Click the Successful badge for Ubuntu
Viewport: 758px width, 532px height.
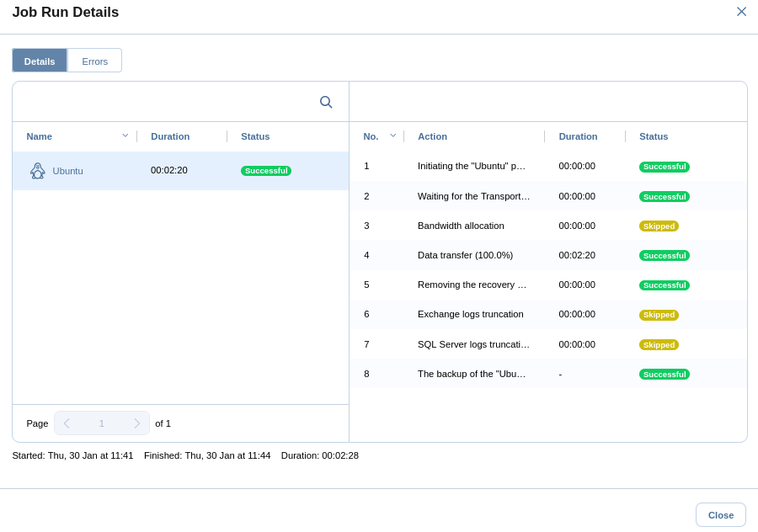(266, 171)
